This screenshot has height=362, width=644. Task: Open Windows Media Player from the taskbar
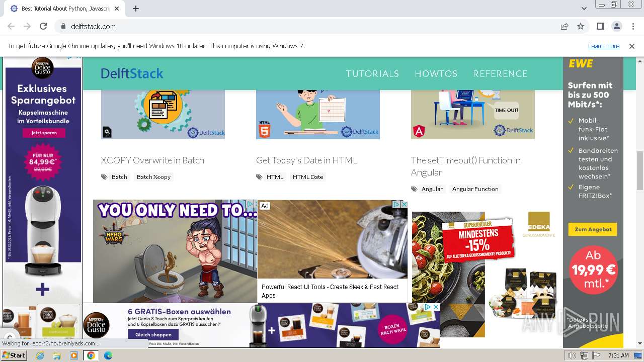tap(74, 355)
